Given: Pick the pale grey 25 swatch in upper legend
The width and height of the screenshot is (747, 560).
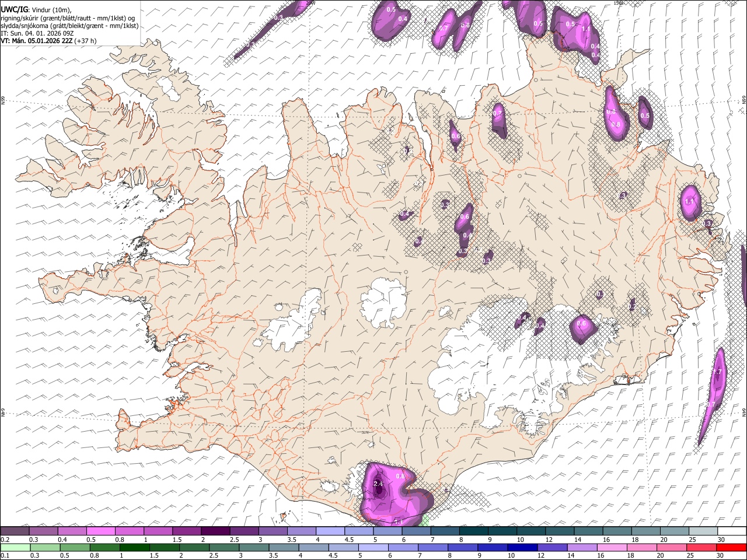Looking at the screenshot, I should click(703, 531).
